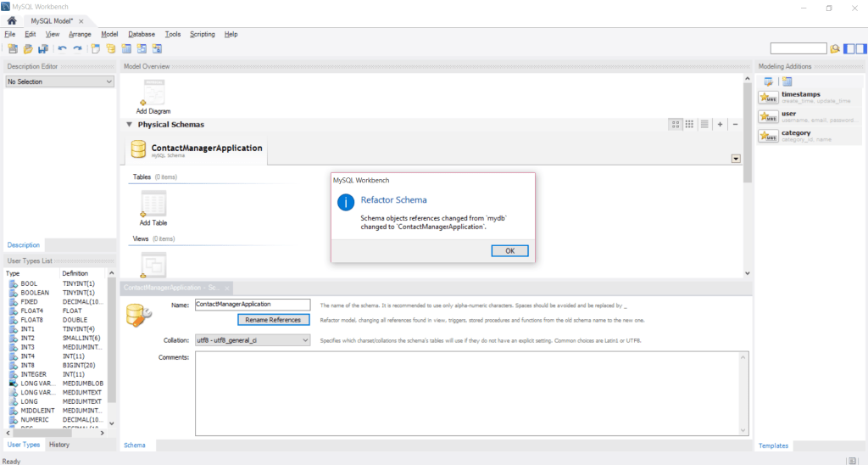This screenshot has height=465, width=868.
Task: Close the MySQL Model tab
Action: (81, 21)
